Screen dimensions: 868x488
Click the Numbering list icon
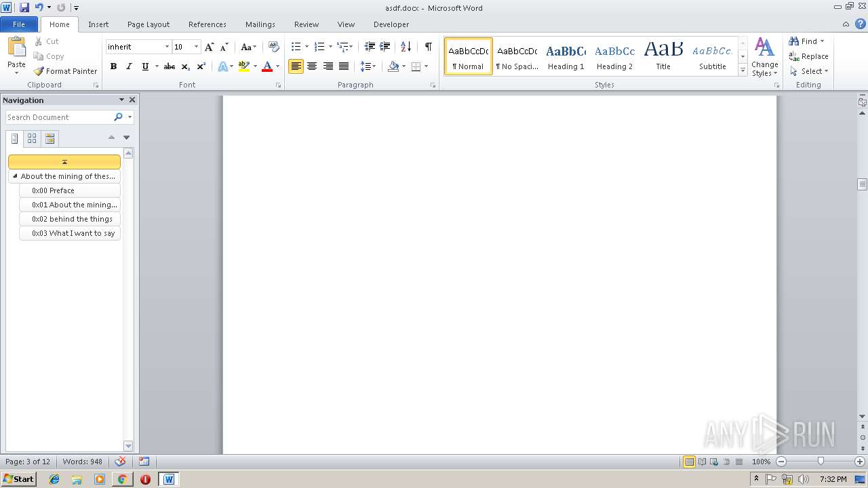point(319,47)
